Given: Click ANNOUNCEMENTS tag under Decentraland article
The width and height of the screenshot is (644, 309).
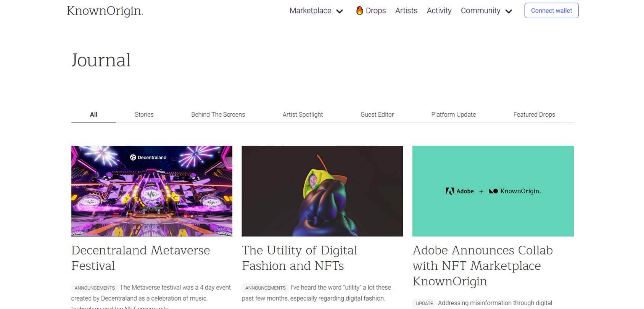Looking at the screenshot, I should (95, 288).
